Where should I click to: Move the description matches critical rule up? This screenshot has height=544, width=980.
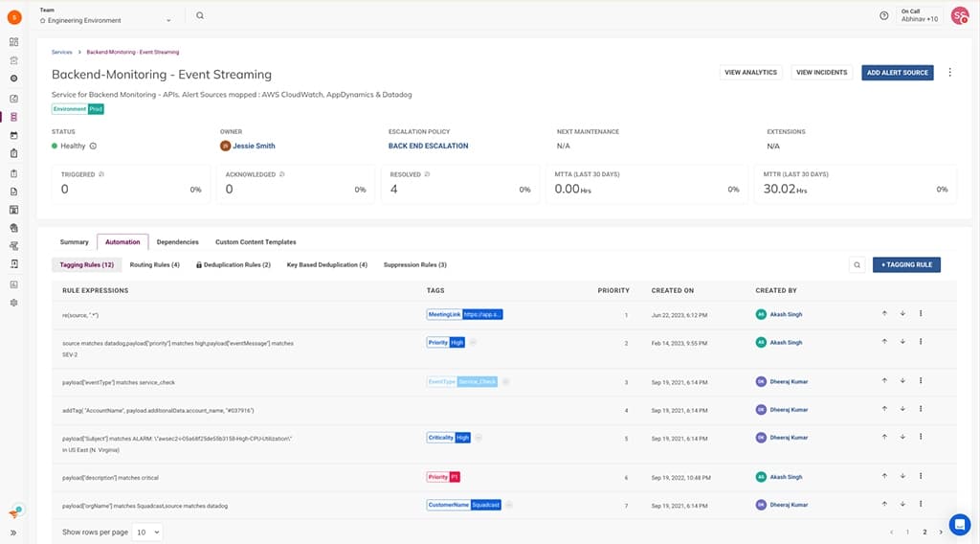tap(884, 476)
